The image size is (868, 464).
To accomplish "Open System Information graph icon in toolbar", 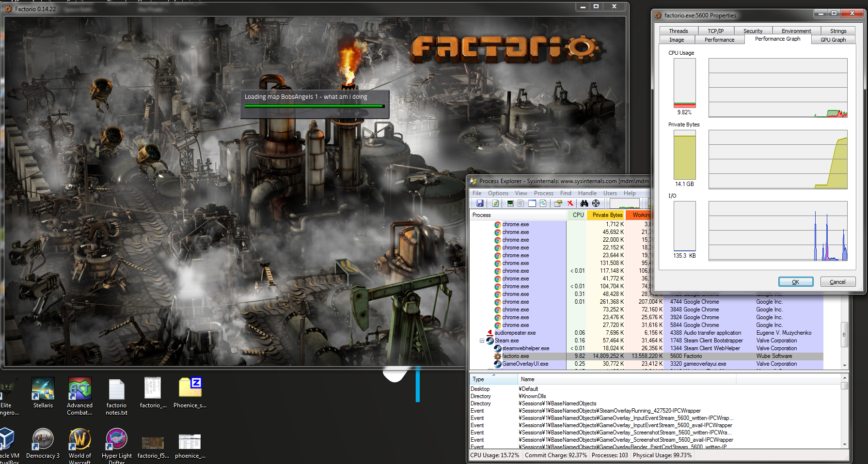I will [510, 203].
